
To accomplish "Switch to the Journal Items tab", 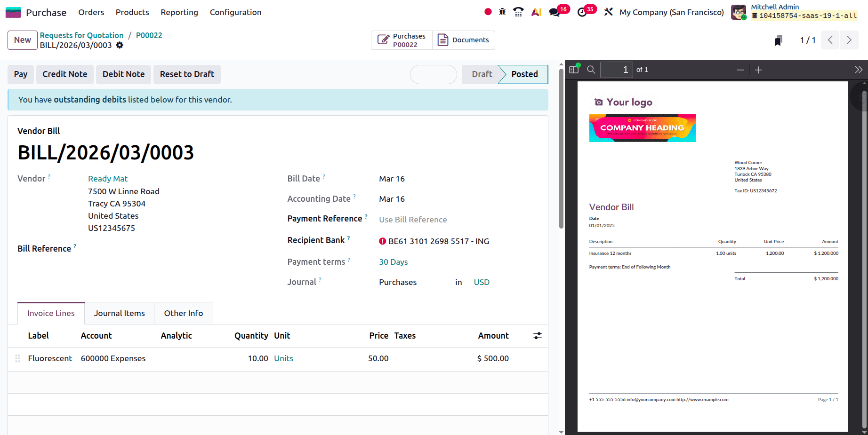I will pos(119,313).
